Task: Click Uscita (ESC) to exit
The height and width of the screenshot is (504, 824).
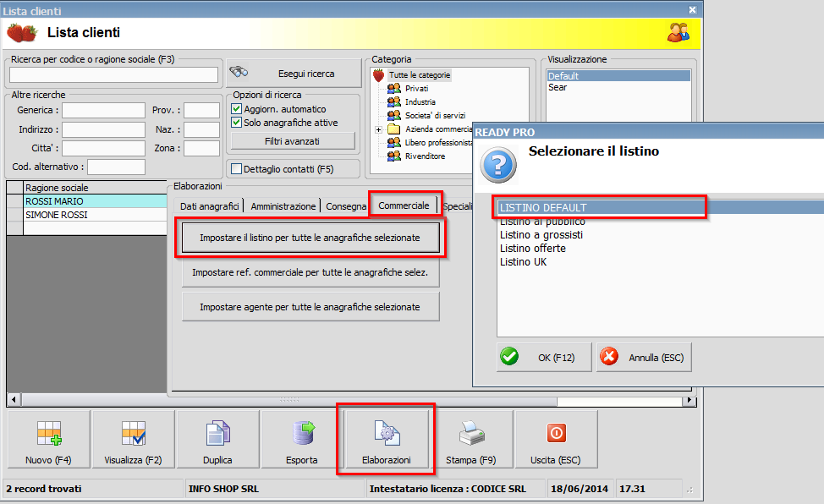Action: [x=556, y=440]
